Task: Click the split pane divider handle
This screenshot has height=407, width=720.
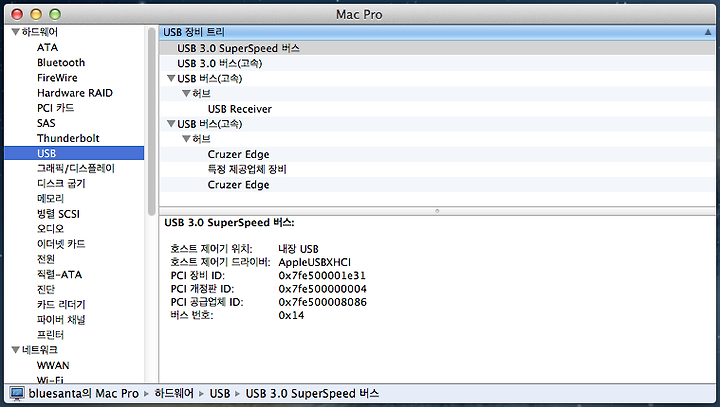Action: [x=437, y=211]
